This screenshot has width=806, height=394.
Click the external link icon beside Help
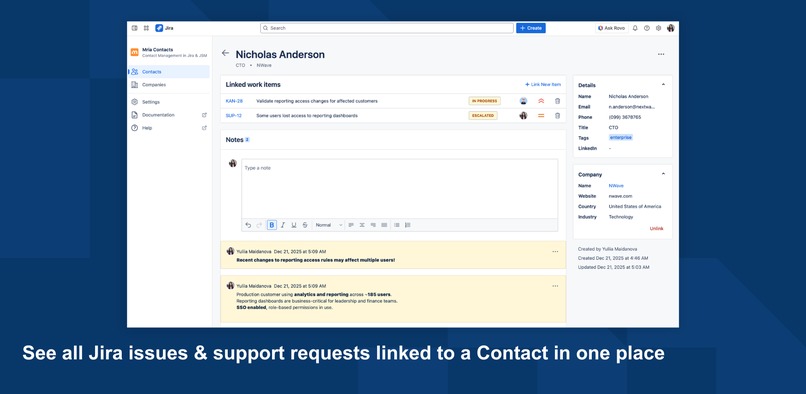[x=204, y=128]
